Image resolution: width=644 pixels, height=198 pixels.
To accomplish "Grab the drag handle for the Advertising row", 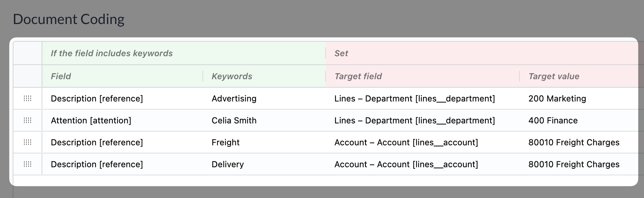I will click(x=28, y=98).
